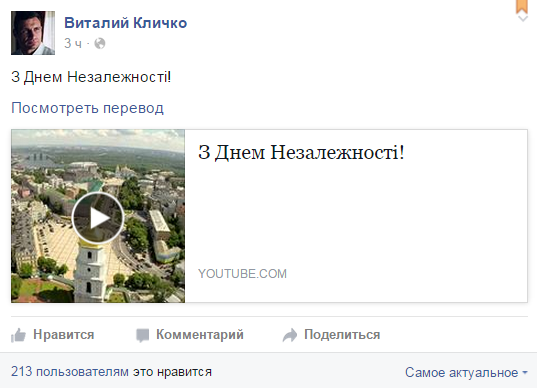Click the orange bookmark ribbon icon
The width and height of the screenshot is (537, 388).
522,6
